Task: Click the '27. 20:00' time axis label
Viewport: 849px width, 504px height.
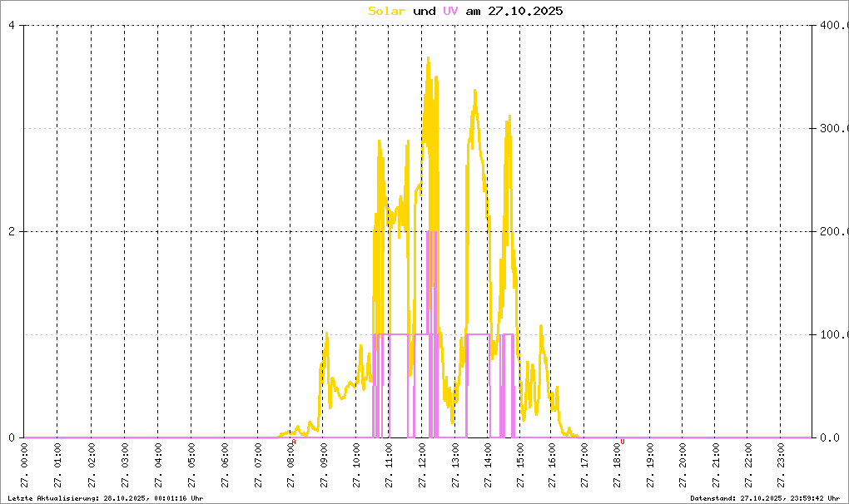Action: click(683, 465)
